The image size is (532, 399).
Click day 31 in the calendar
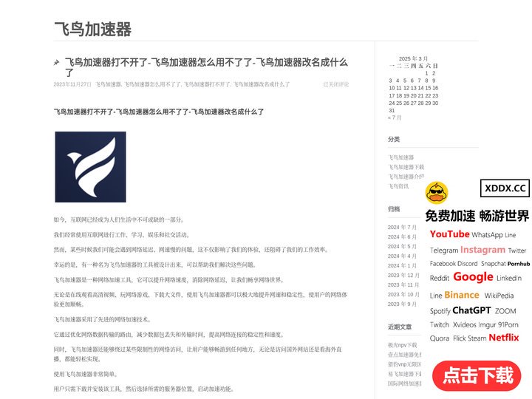click(392, 110)
